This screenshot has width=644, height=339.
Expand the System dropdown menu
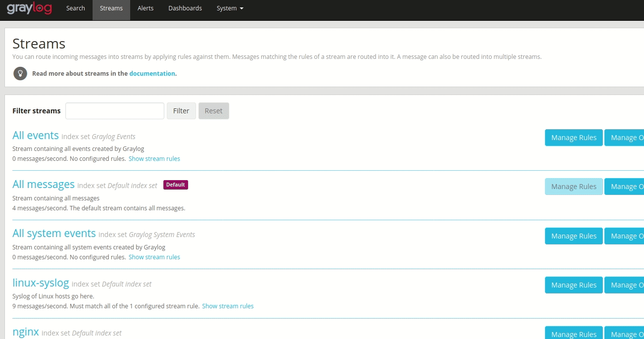[230, 8]
